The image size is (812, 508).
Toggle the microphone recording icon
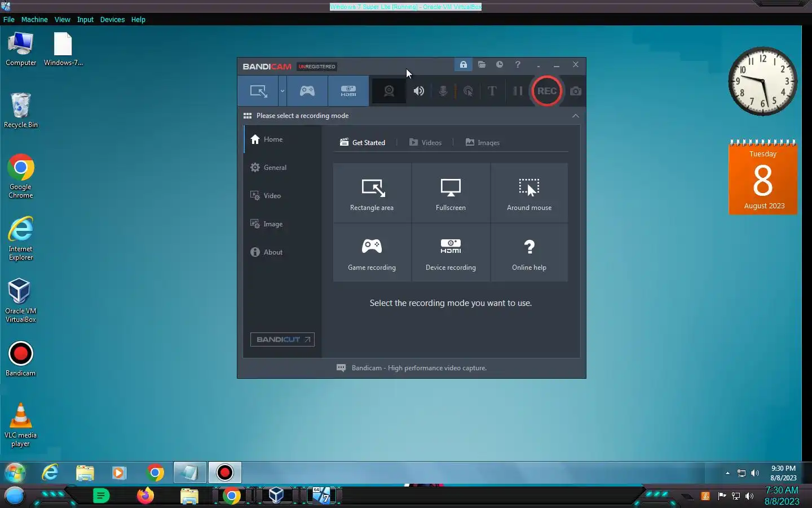click(x=443, y=91)
